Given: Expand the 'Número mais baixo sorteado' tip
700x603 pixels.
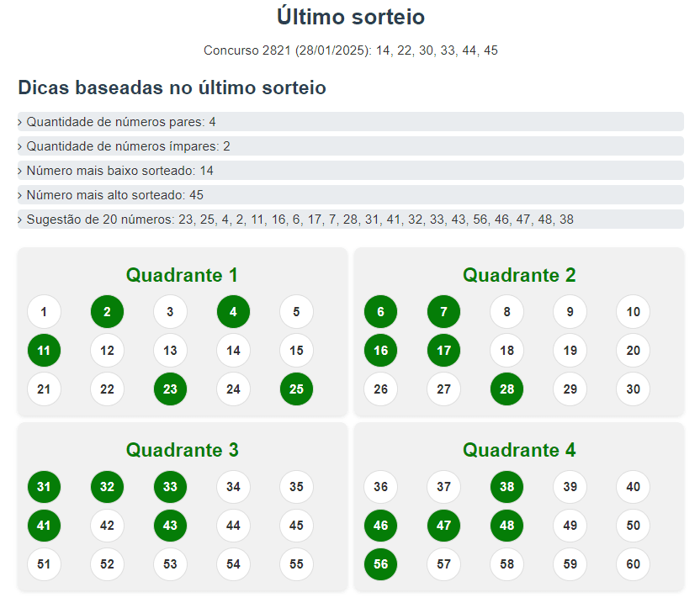Looking at the screenshot, I should click(351, 171).
